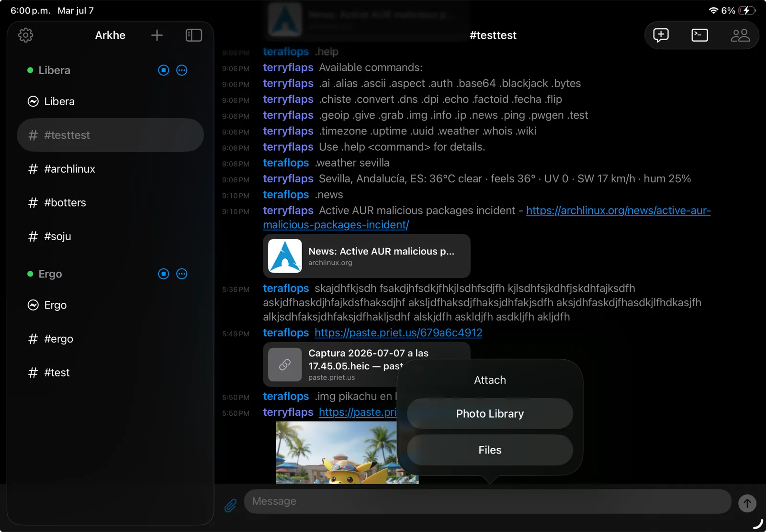The height and width of the screenshot is (532, 766).
Task: Show the channel members list icon
Action: [x=740, y=35]
